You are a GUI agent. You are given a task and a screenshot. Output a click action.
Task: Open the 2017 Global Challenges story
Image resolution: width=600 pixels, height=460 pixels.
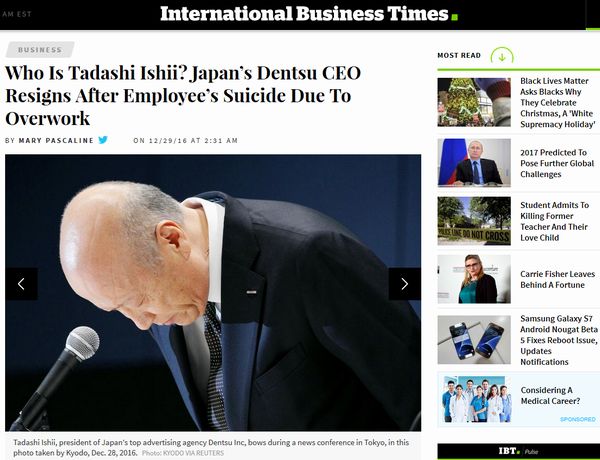[x=557, y=163]
